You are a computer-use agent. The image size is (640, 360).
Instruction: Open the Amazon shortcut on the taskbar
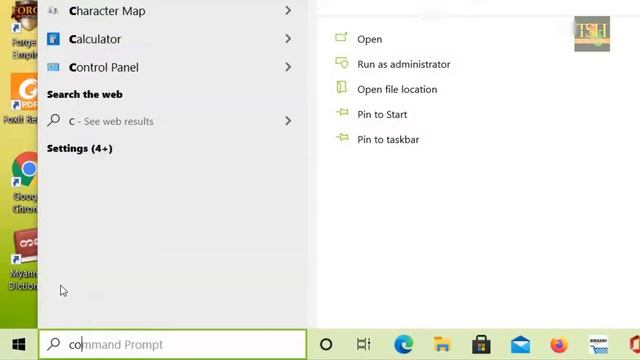click(598, 345)
